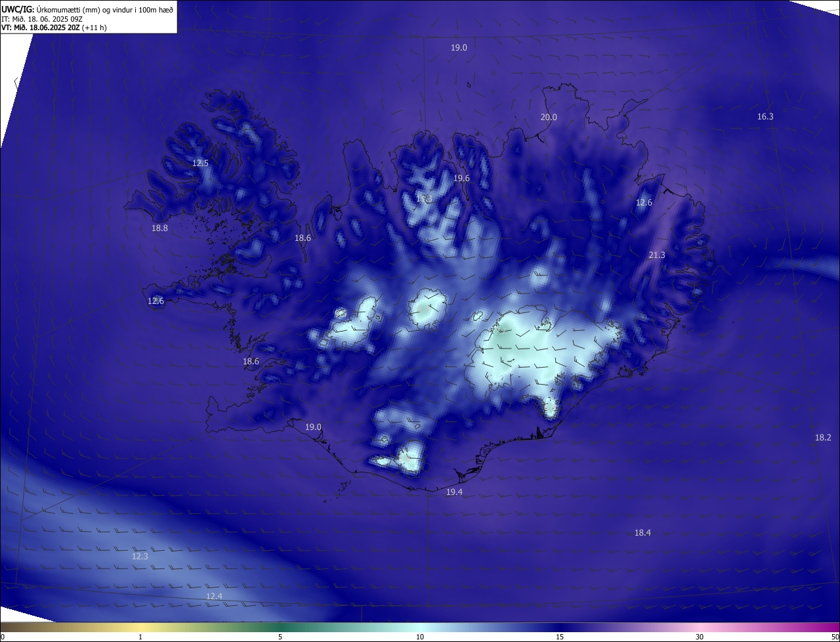Click the 1 tick label on the color scale
Viewport: 840px width, 642px height.
(x=140, y=637)
